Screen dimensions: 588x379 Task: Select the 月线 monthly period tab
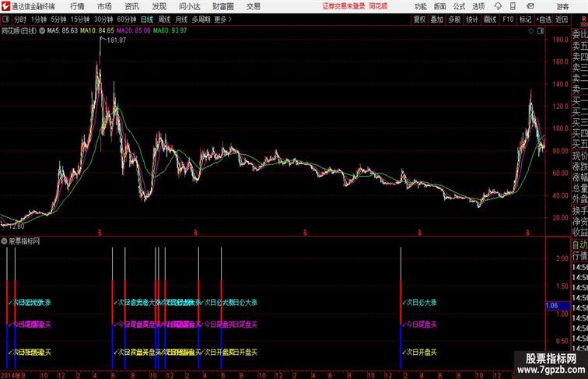tap(181, 19)
